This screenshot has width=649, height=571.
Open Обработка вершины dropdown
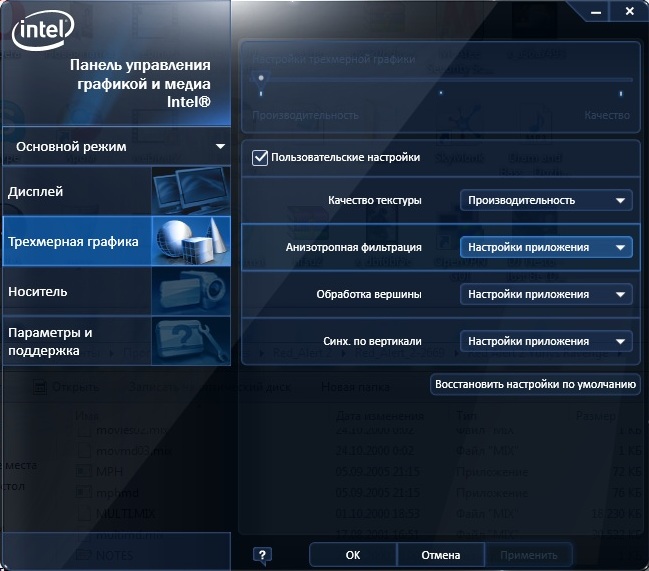pos(546,294)
